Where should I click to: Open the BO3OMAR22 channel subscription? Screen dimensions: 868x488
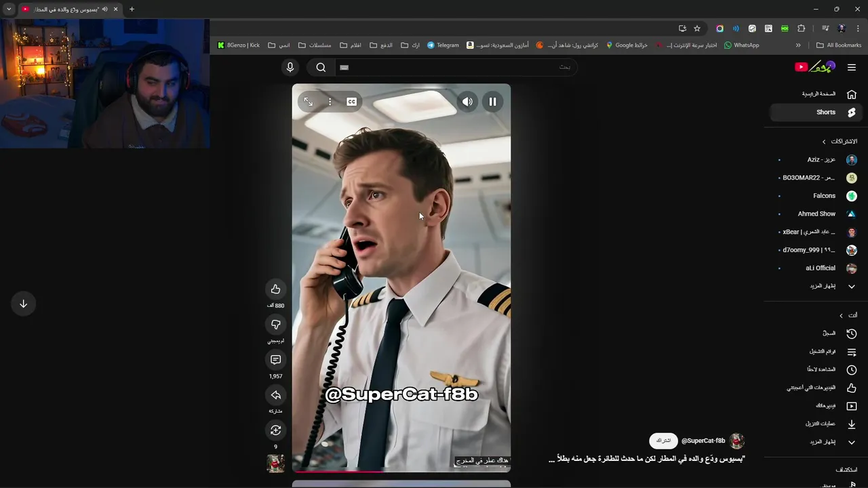pos(816,178)
